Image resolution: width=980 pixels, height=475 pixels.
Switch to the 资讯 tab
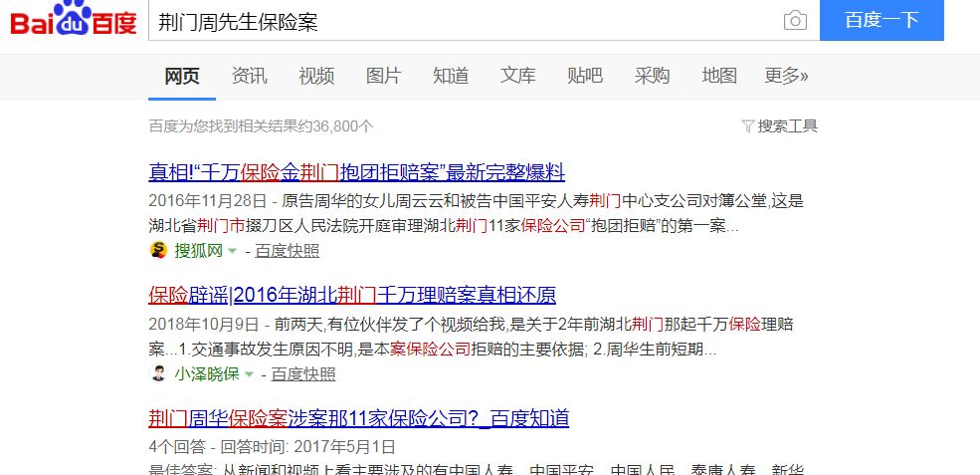[x=249, y=76]
